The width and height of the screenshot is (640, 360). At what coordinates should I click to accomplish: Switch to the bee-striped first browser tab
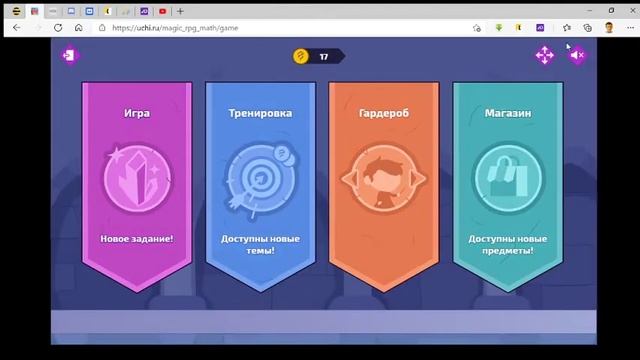pos(16,11)
